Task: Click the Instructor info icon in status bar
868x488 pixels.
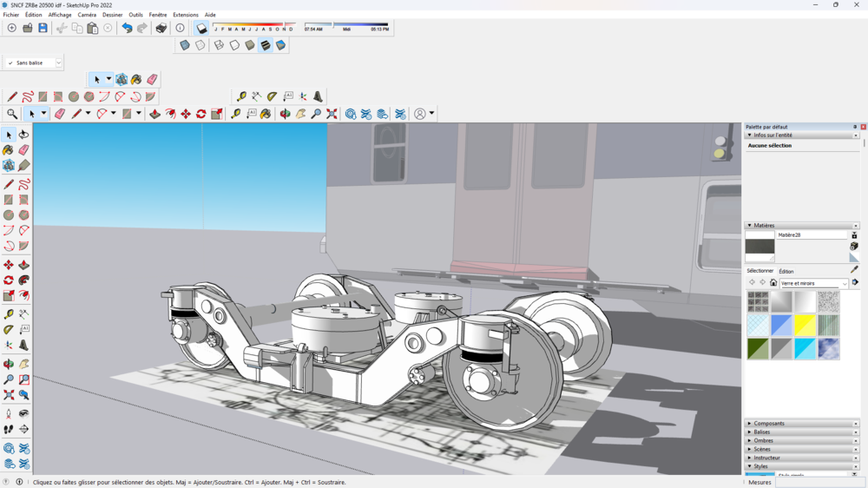Action: tap(19, 482)
